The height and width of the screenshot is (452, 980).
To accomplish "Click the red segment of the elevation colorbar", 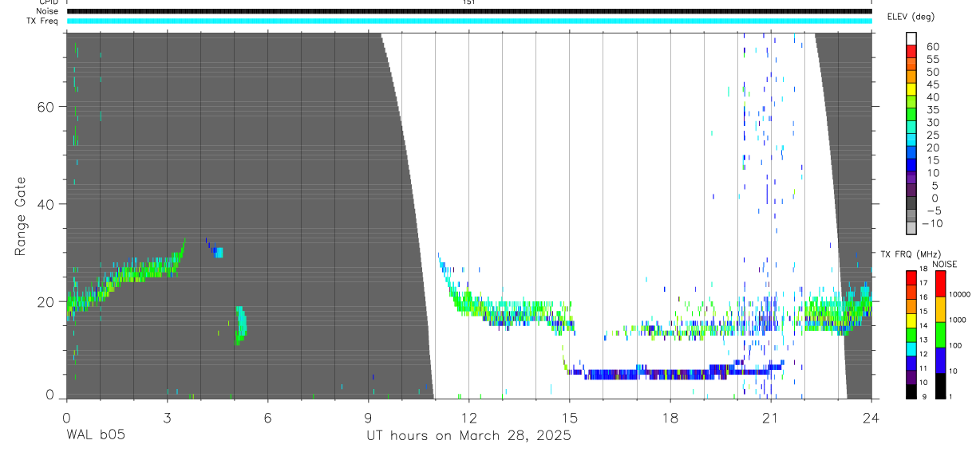I will coord(911,51).
